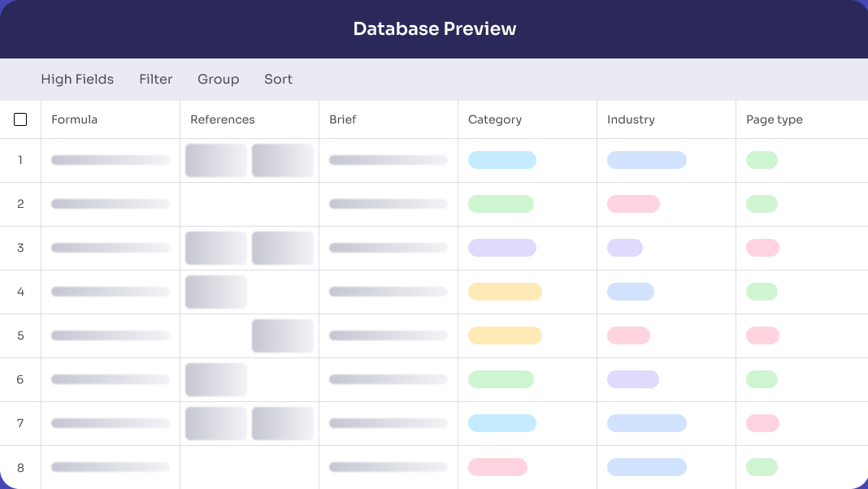
Task: Click the Group toolbar option
Action: (218, 80)
